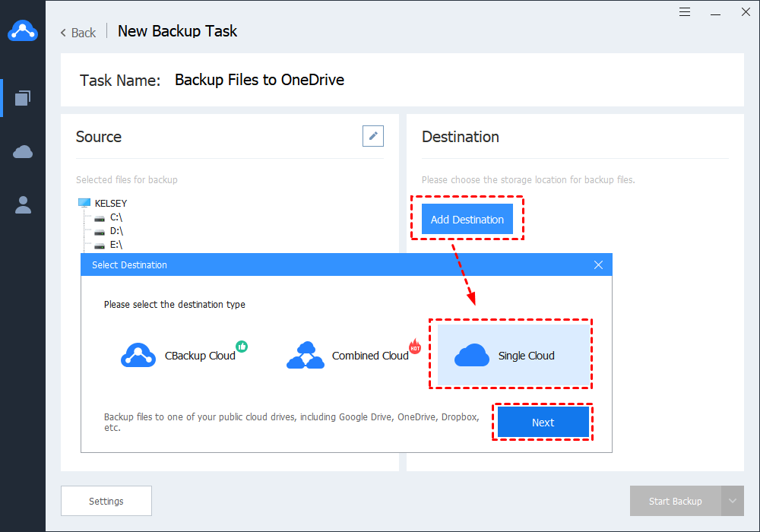Click the E:\ drive icon
Image resolution: width=760 pixels, height=532 pixels.
[x=100, y=245]
